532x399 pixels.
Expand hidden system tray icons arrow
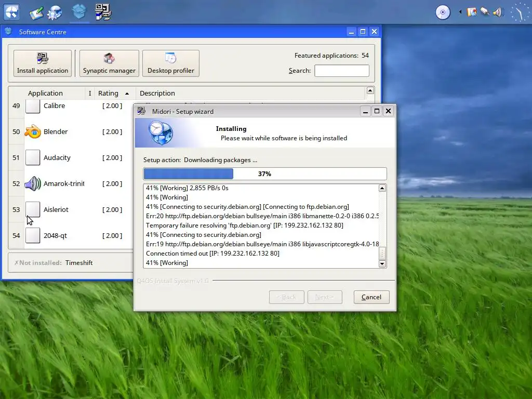coord(460,12)
